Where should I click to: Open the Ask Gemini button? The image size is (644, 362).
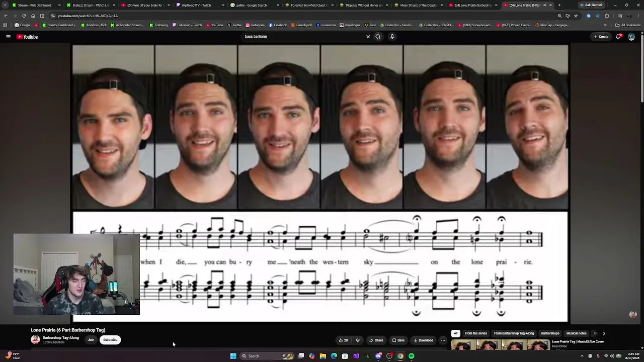pyautogui.click(x=591, y=5)
